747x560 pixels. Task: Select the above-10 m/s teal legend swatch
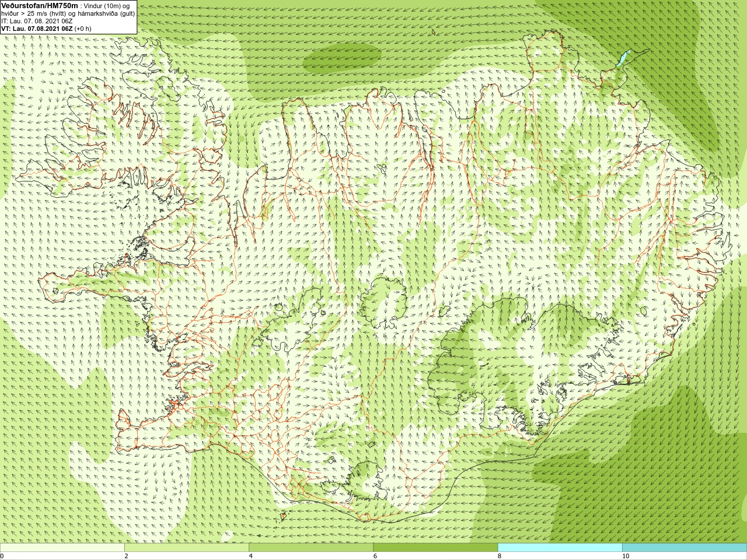point(685,548)
